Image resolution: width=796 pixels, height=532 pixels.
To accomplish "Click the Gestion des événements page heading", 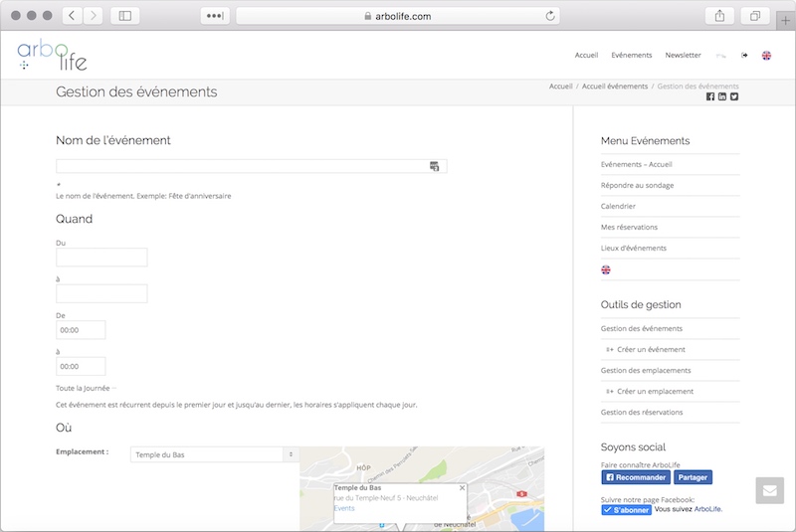I will [x=136, y=91].
